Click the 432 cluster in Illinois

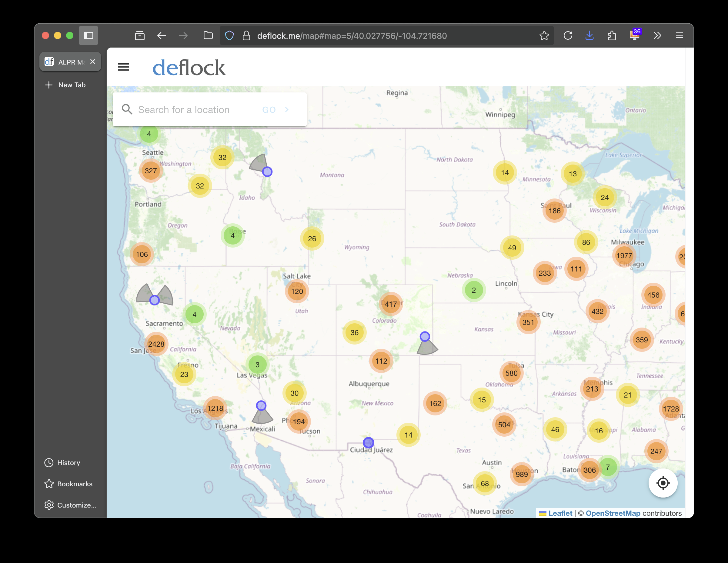tap(597, 312)
